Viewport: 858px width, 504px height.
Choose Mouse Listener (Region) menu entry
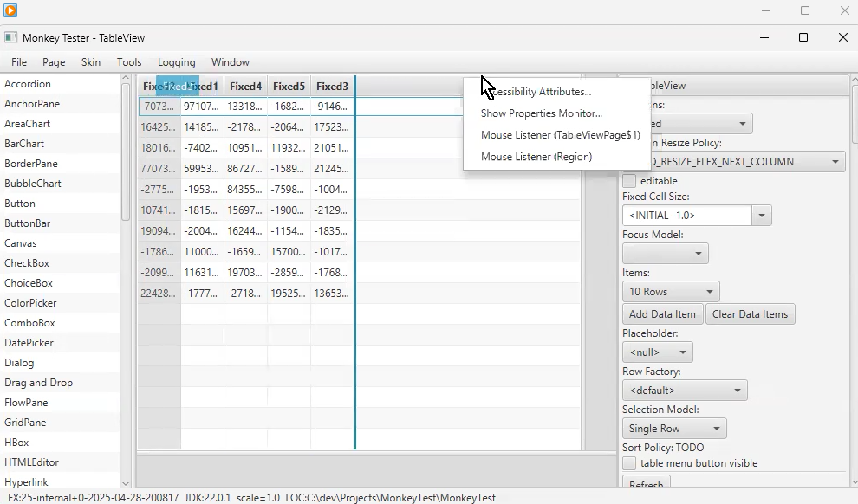[536, 157]
